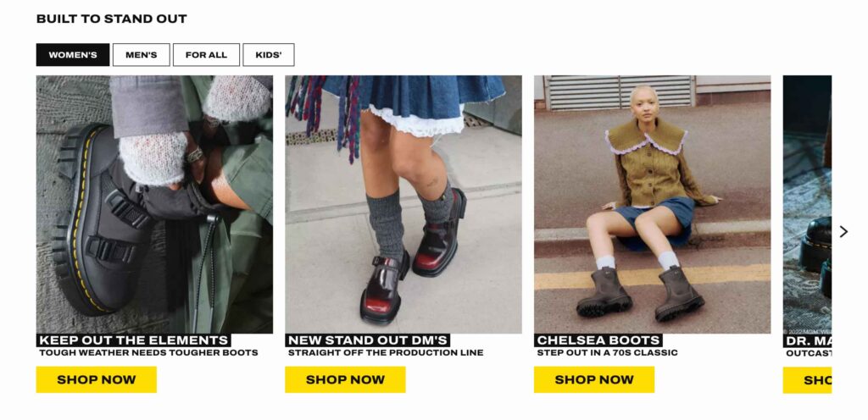Open the black platform boot image
Screen dimensions: 868x420
coord(154,204)
